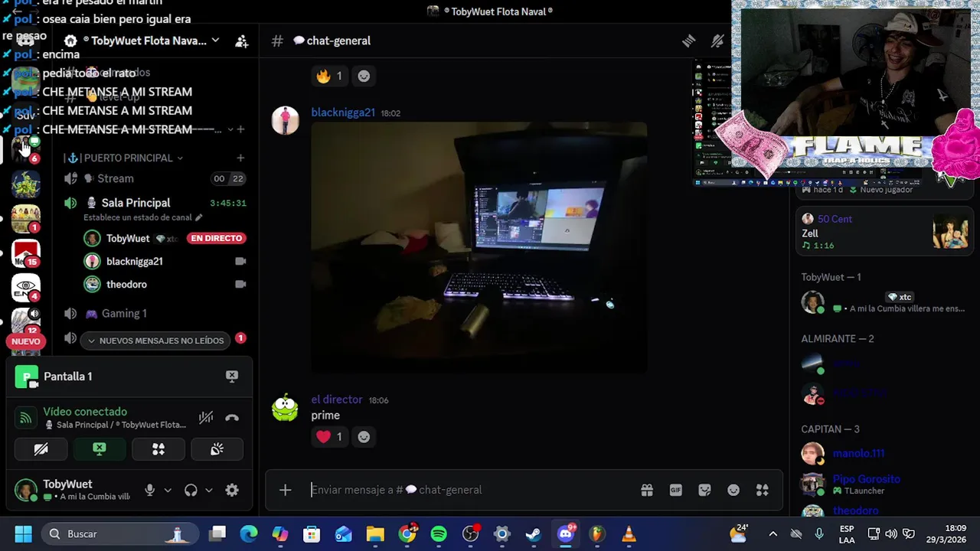This screenshot has height=551, width=980.
Task: Open manolo.111 in member list
Action: pos(859,453)
